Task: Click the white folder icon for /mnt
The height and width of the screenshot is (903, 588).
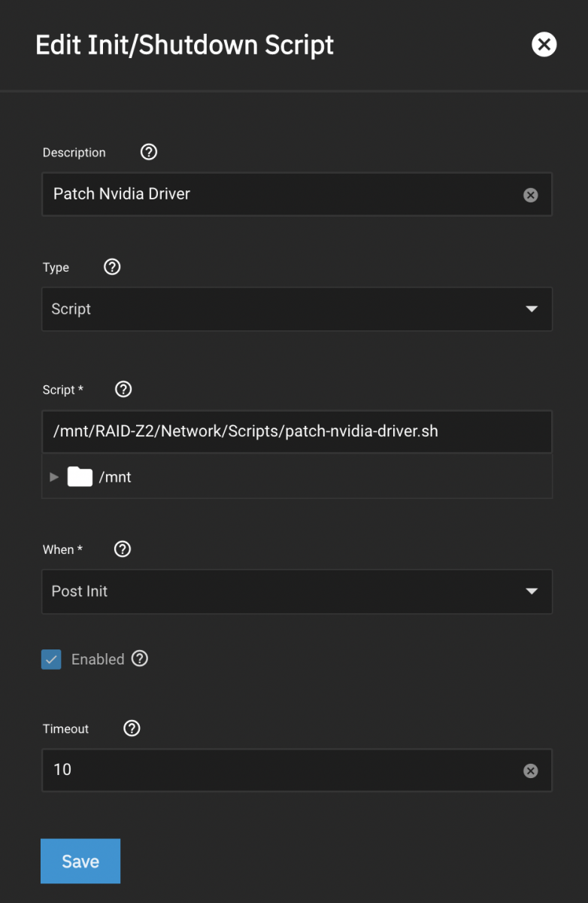Action: pyautogui.click(x=80, y=476)
